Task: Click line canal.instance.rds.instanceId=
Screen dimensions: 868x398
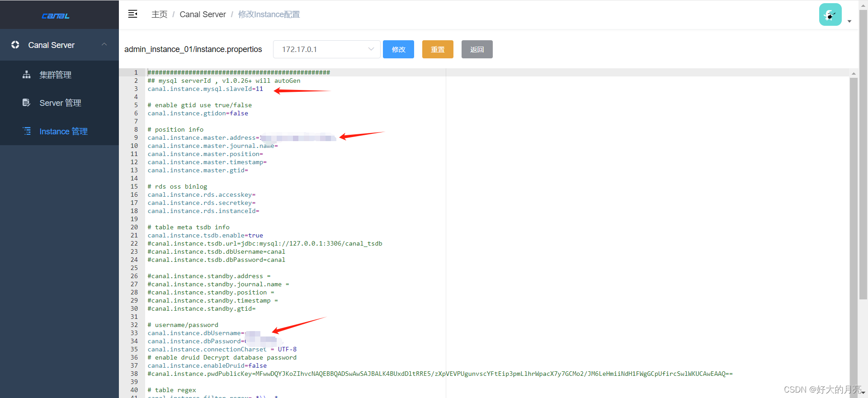Action: (203, 211)
